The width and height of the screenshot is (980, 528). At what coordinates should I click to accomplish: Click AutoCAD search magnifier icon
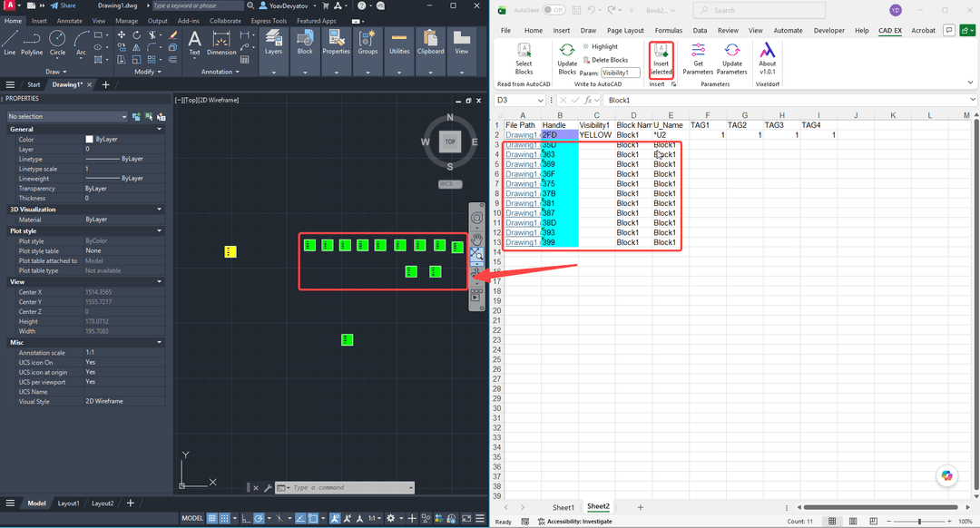(250, 5)
